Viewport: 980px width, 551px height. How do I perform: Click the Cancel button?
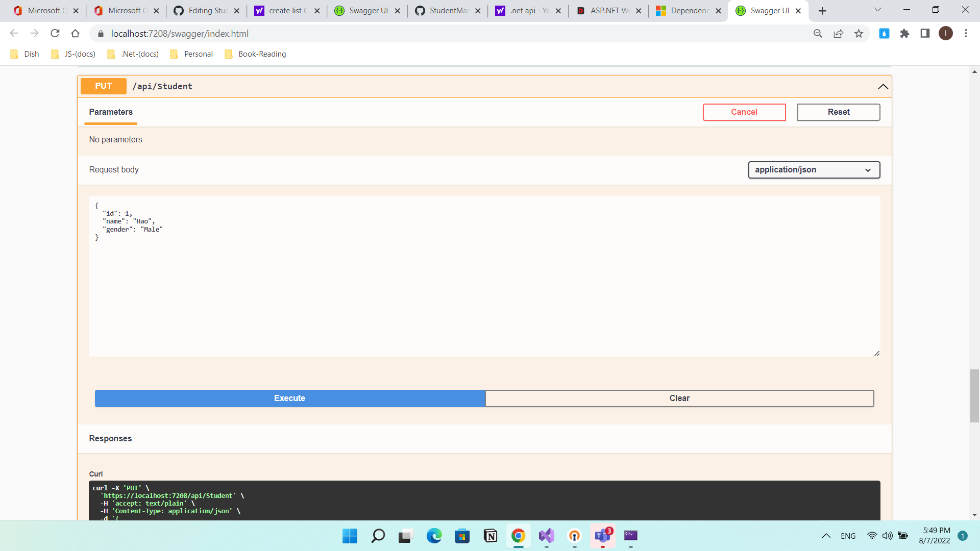(x=744, y=112)
